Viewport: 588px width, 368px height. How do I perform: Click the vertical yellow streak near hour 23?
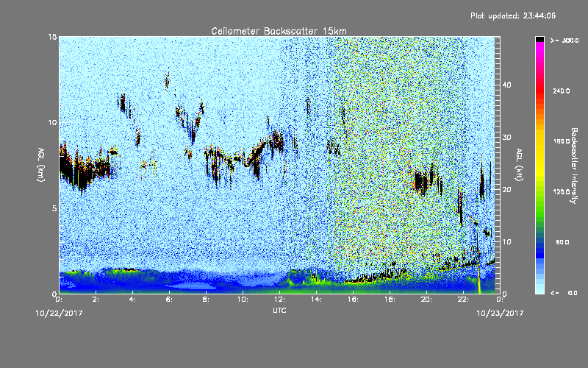(478, 278)
